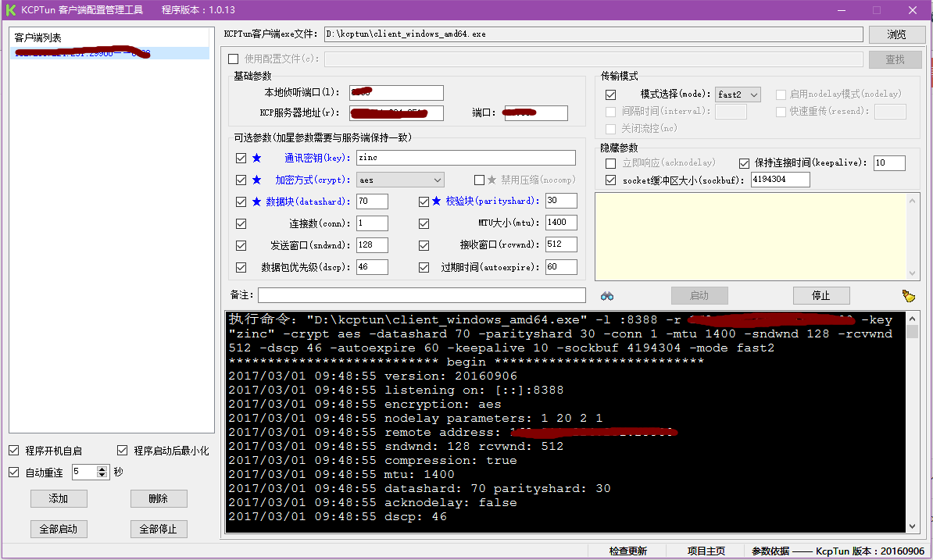933x560 pixels.
Task: Toggle 接收窗口(rcvwnd) checkbox
Action: tap(424, 245)
